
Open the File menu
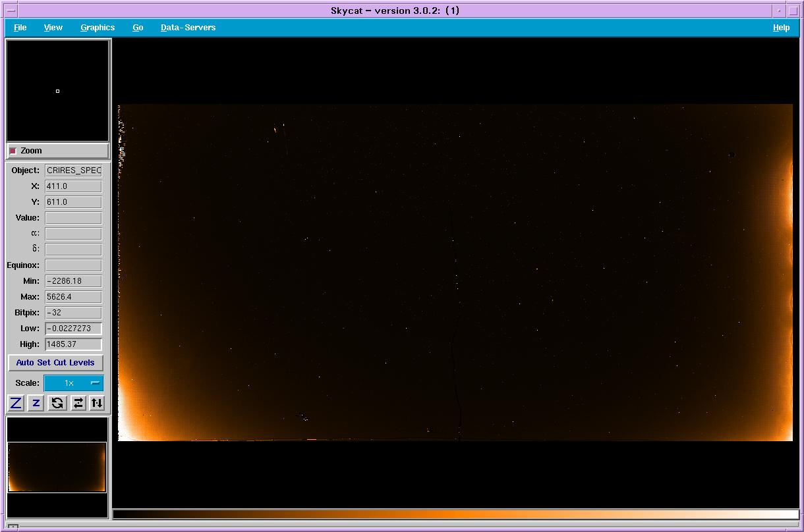(x=20, y=28)
